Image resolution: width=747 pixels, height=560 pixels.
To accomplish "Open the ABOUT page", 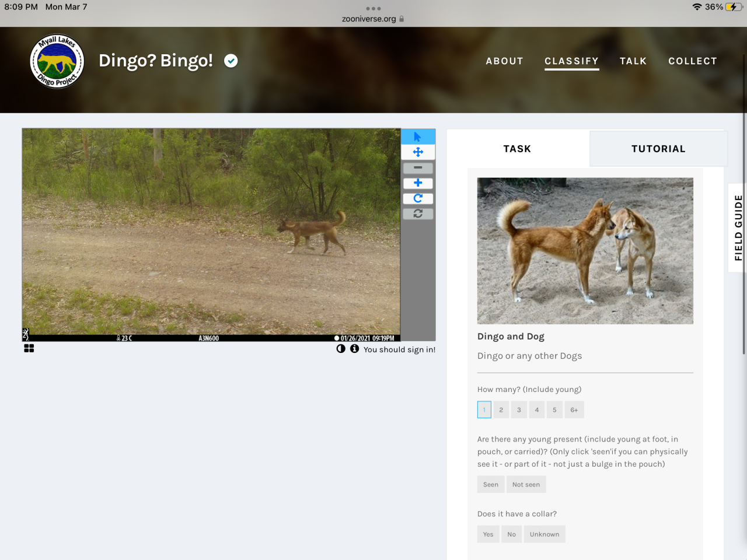I will (505, 61).
